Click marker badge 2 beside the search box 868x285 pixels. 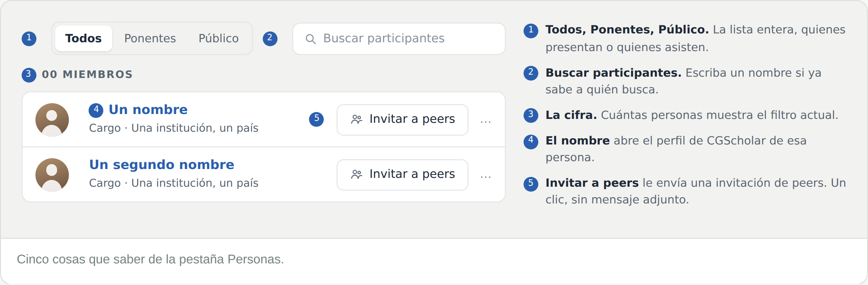click(270, 39)
